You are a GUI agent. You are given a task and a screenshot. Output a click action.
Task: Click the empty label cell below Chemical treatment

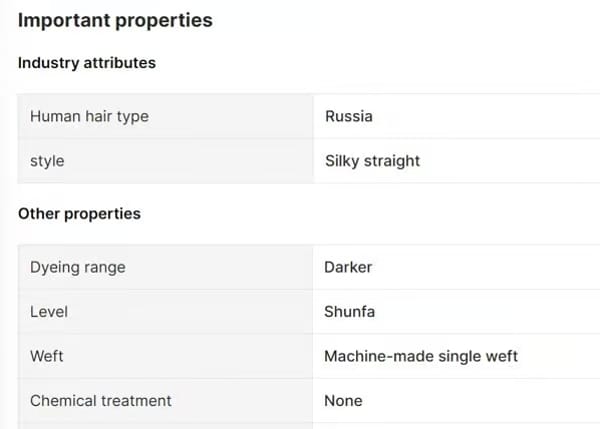[165, 425]
